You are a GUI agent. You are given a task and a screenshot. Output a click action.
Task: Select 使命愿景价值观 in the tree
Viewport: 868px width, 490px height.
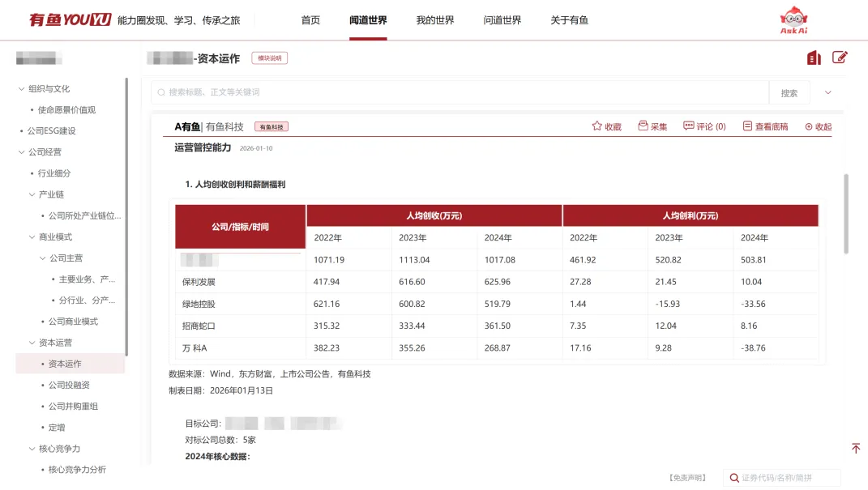point(67,110)
